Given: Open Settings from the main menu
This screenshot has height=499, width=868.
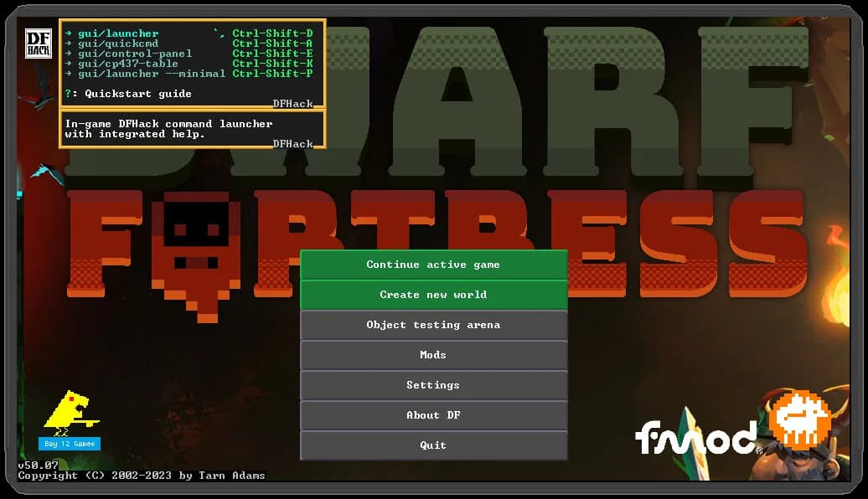Looking at the screenshot, I should (433, 385).
